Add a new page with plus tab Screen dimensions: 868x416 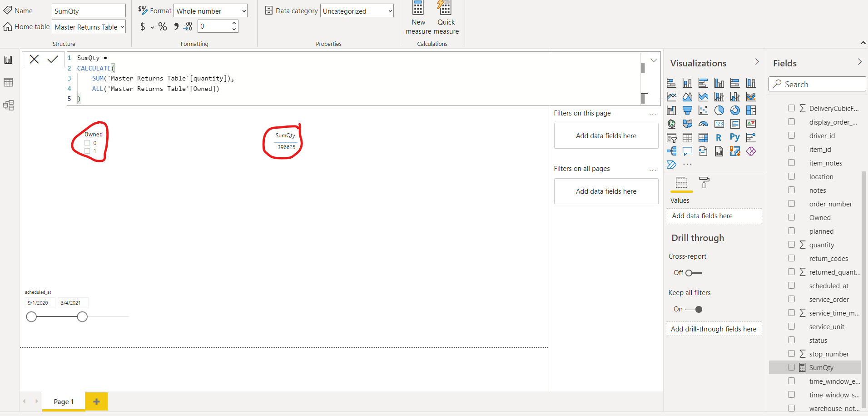pyautogui.click(x=96, y=401)
